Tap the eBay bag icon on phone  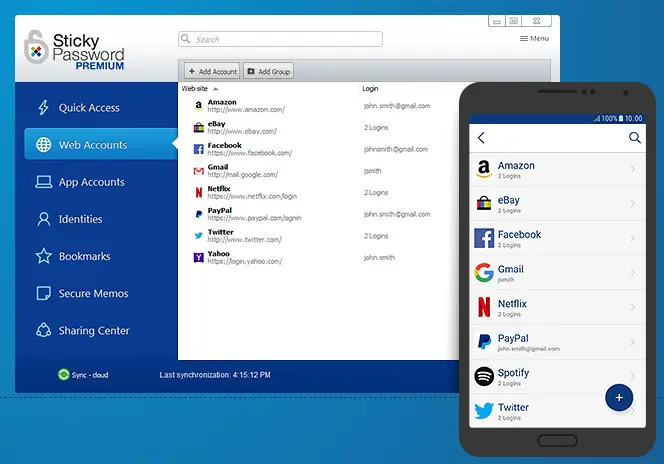point(484,203)
